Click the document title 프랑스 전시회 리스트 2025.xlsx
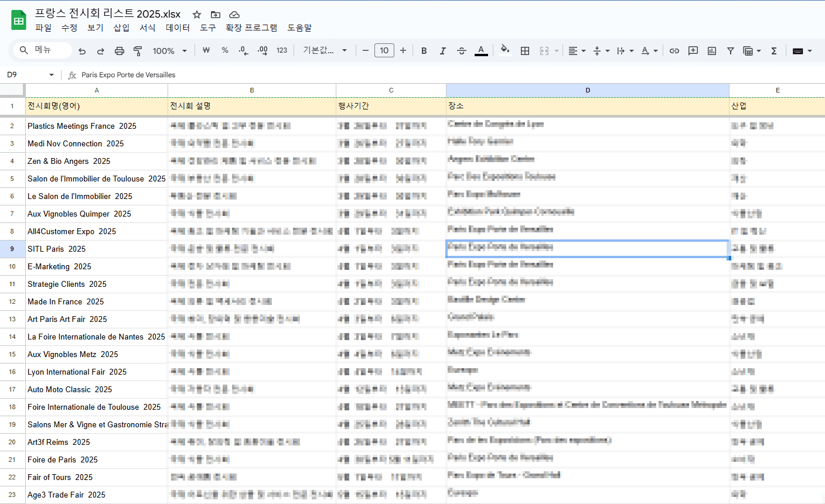825x504 pixels. click(108, 14)
